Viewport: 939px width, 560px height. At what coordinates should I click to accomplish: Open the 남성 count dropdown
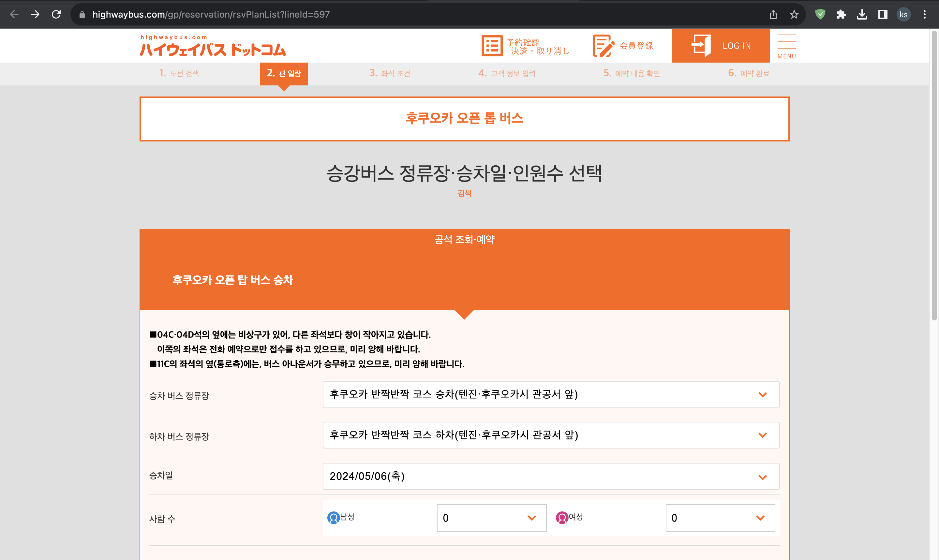coord(491,518)
